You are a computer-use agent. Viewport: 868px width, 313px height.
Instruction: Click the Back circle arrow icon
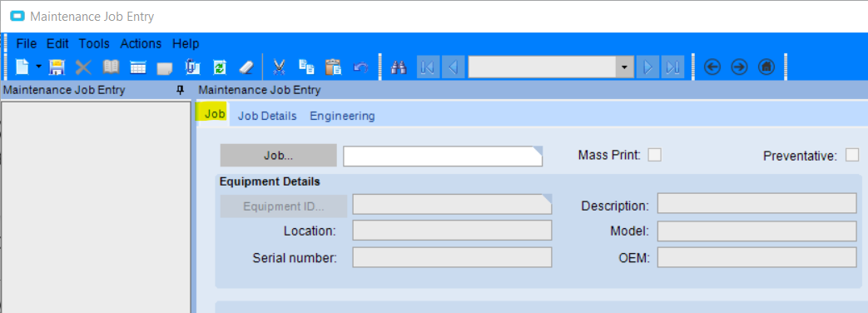[712, 67]
